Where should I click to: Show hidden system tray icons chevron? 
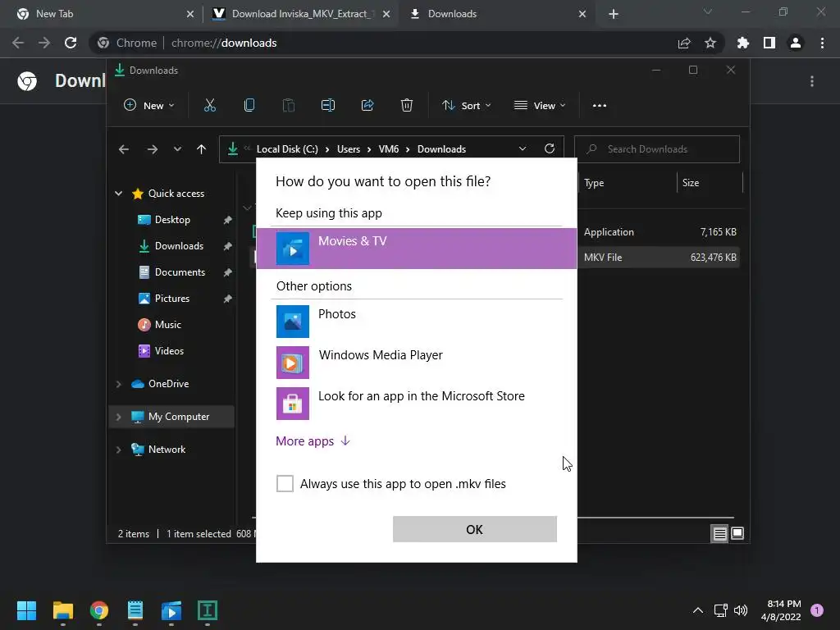point(698,610)
